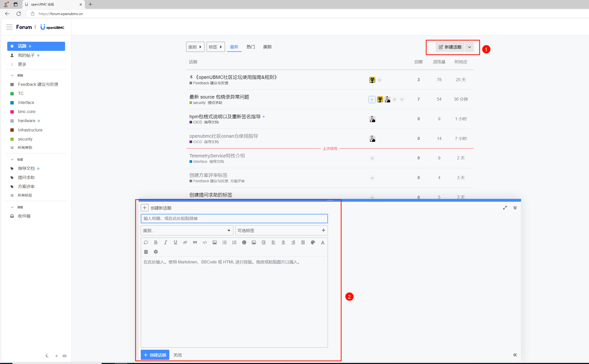
Task: Insert a date with the calendar icon
Action: pos(146,252)
